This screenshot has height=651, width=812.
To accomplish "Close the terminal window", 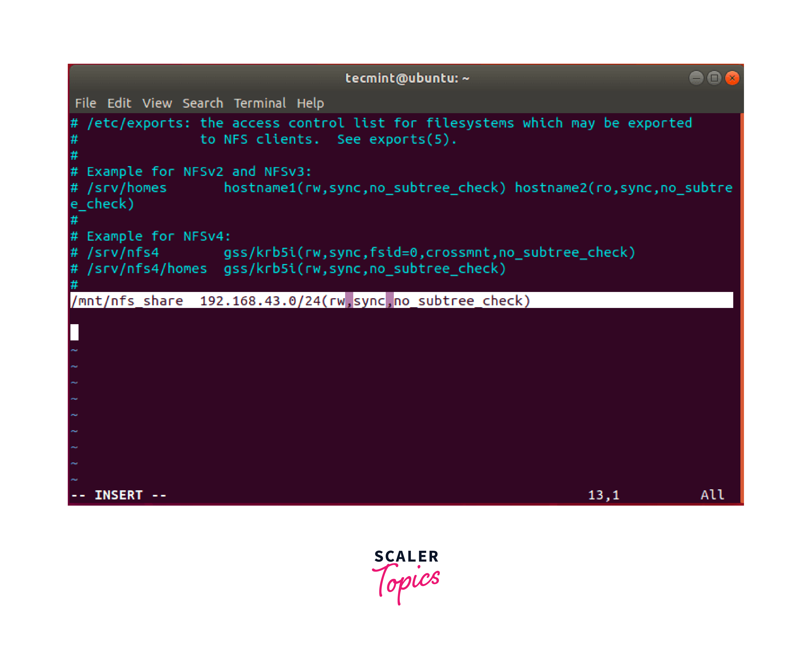I will [x=732, y=78].
